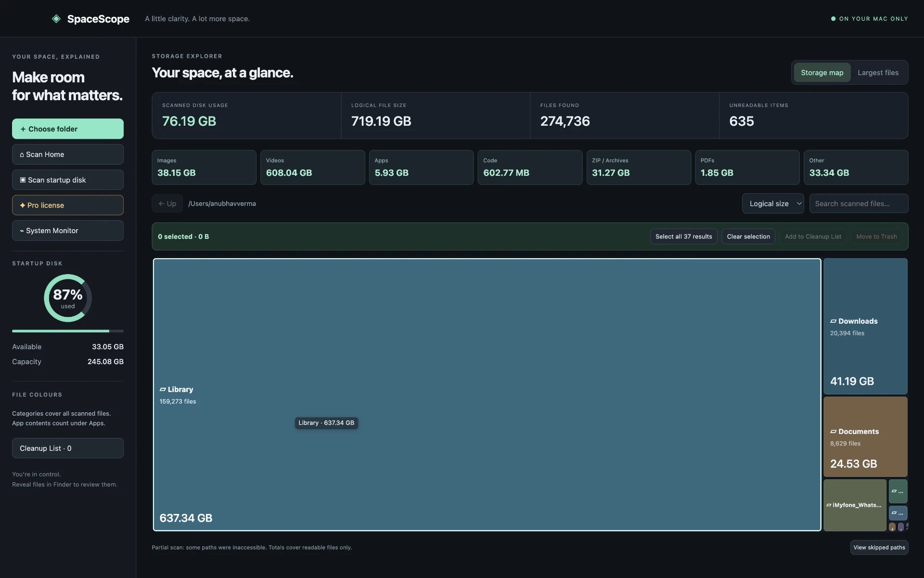Select the tiny purple treemap tile
This screenshot has height=578, width=924.
coord(901,527)
